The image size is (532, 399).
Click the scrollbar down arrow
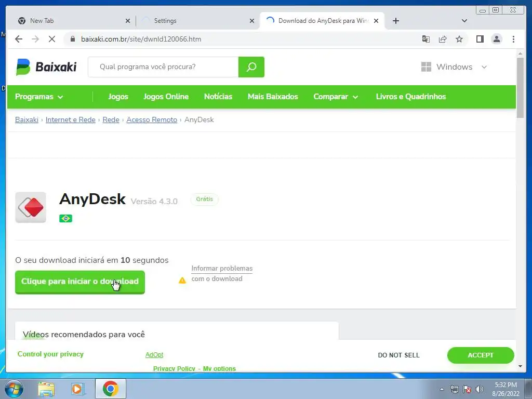tap(520, 366)
